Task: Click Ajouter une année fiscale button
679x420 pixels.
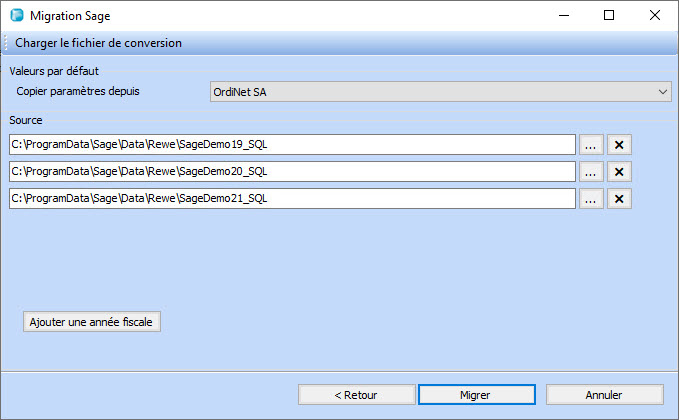Action: pos(92,322)
